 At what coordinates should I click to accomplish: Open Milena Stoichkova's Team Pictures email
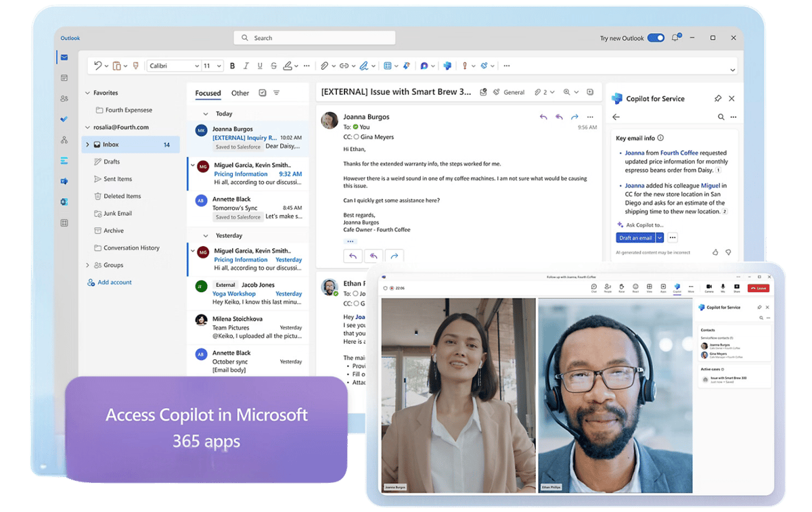248,327
